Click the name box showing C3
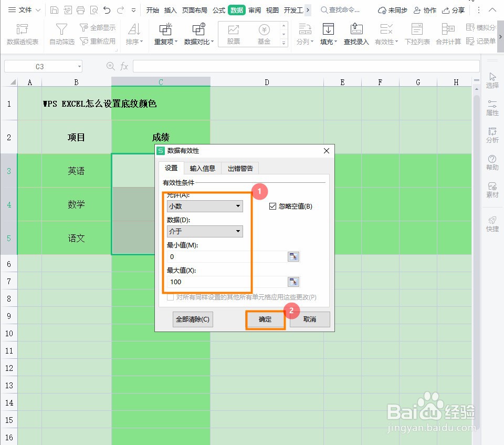The height and width of the screenshot is (445, 504). pyautogui.click(x=43, y=67)
